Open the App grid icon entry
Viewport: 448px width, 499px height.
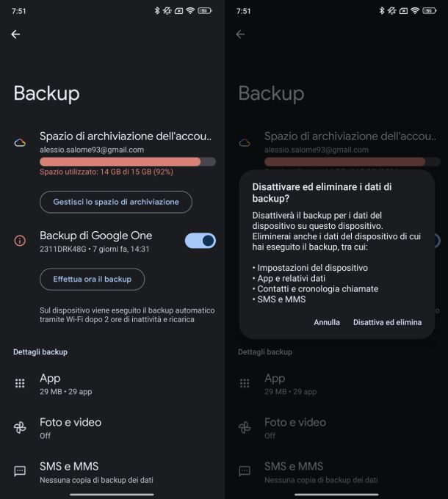click(x=20, y=383)
